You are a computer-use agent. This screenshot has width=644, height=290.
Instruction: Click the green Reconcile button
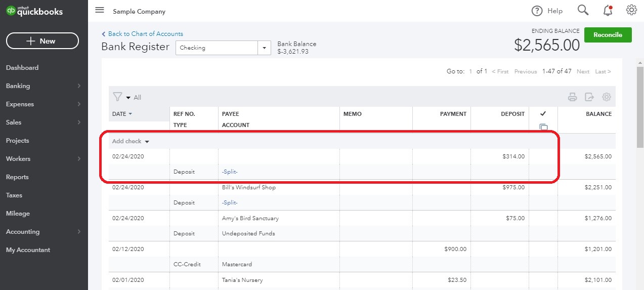point(608,35)
